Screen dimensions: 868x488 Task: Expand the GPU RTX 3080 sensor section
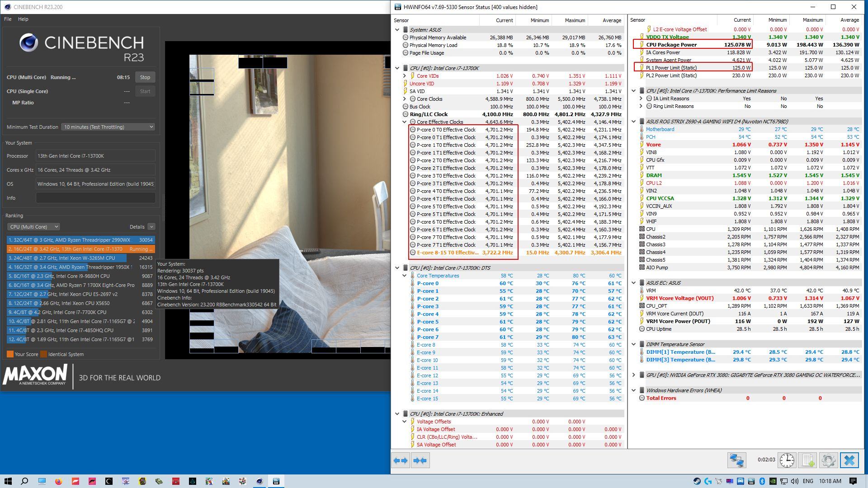click(x=633, y=375)
